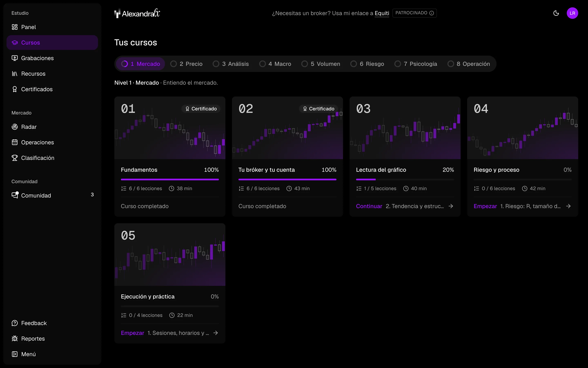Viewport: 588px width, 368px height.
Task: Click the Cursos graduation cap icon
Action: (x=14, y=43)
